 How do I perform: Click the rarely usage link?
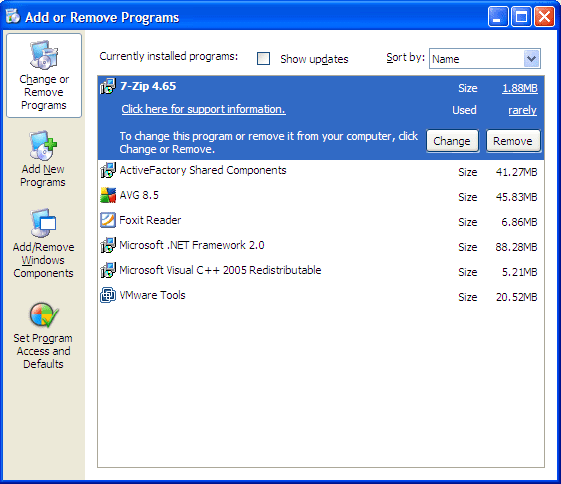click(x=522, y=110)
